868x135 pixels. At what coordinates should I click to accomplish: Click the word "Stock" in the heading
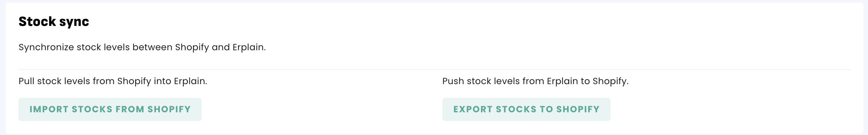coord(37,22)
